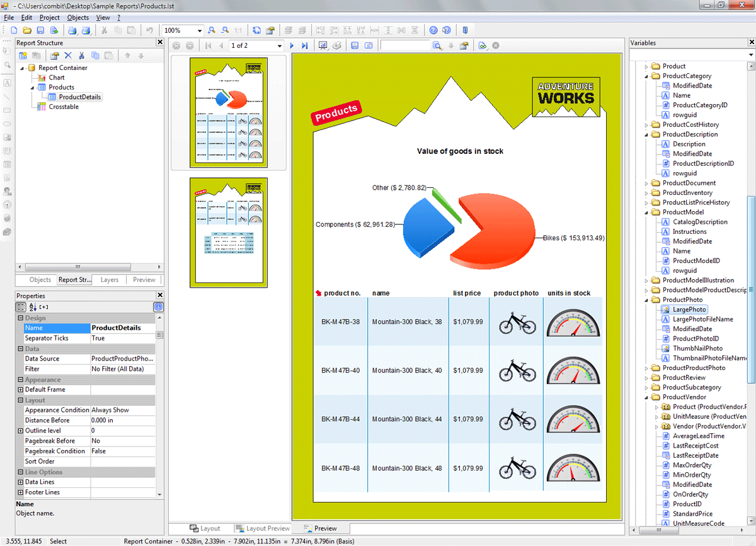Delete object via Report Structure X icon
The width and height of the screenshot is (756, 546).
click(x=68, y=55)
